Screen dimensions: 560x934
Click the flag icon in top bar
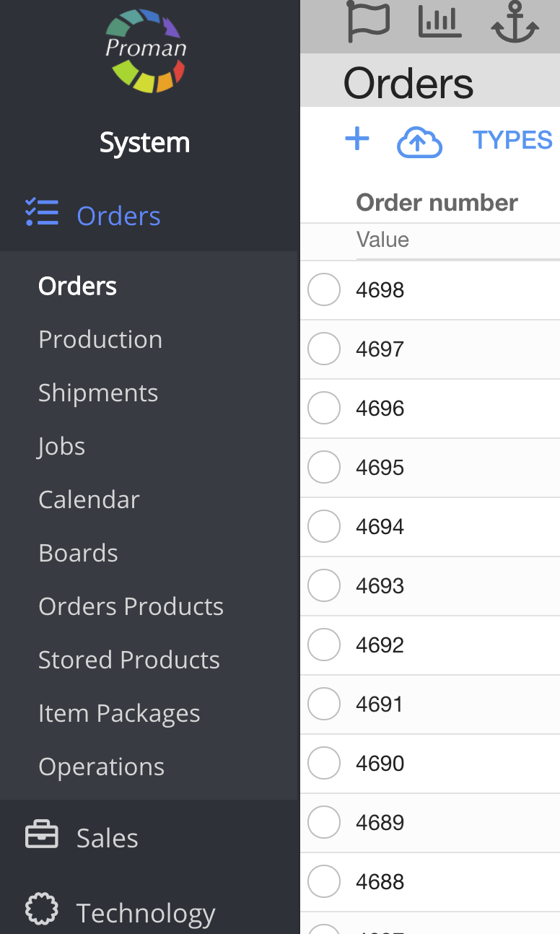click(368, 22)
